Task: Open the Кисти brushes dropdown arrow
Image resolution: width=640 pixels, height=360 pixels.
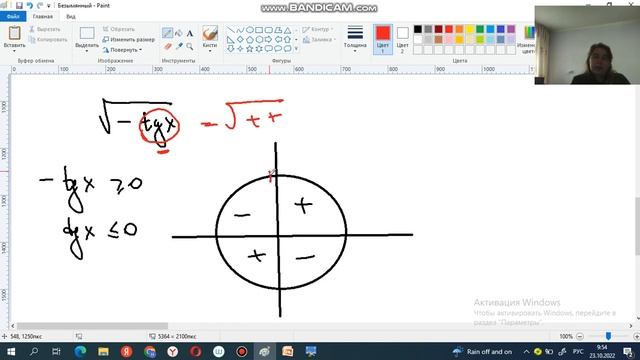Action: (210, 51)
